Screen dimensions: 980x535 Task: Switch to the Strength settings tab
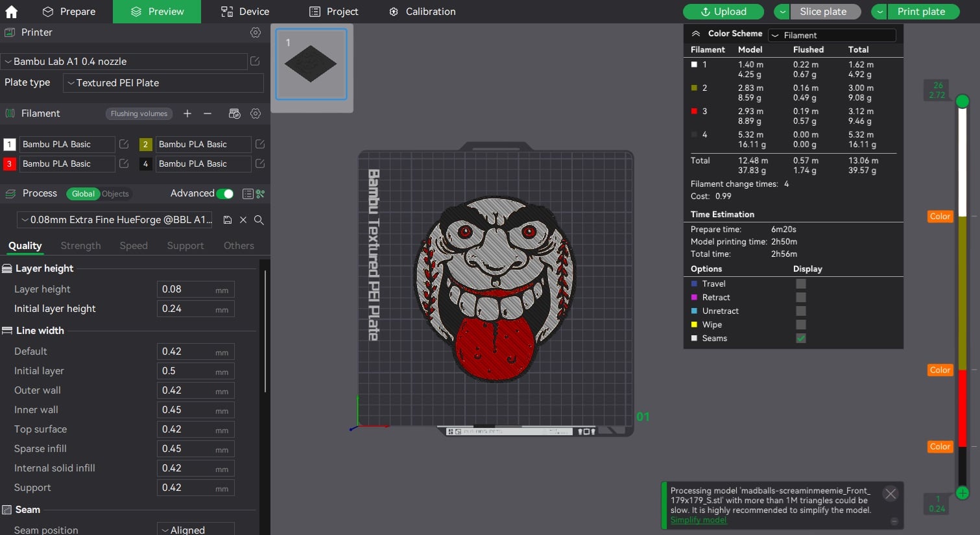(x=81, y=246)
